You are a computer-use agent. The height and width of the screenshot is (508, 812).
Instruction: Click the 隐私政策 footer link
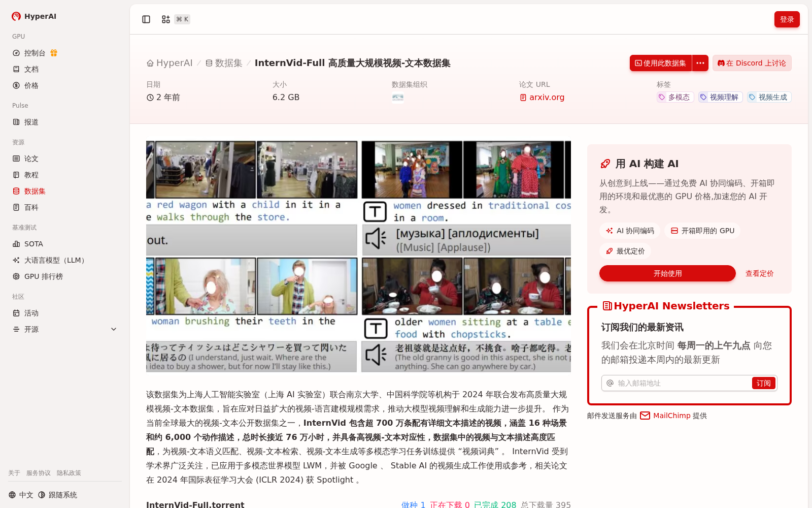69,473
